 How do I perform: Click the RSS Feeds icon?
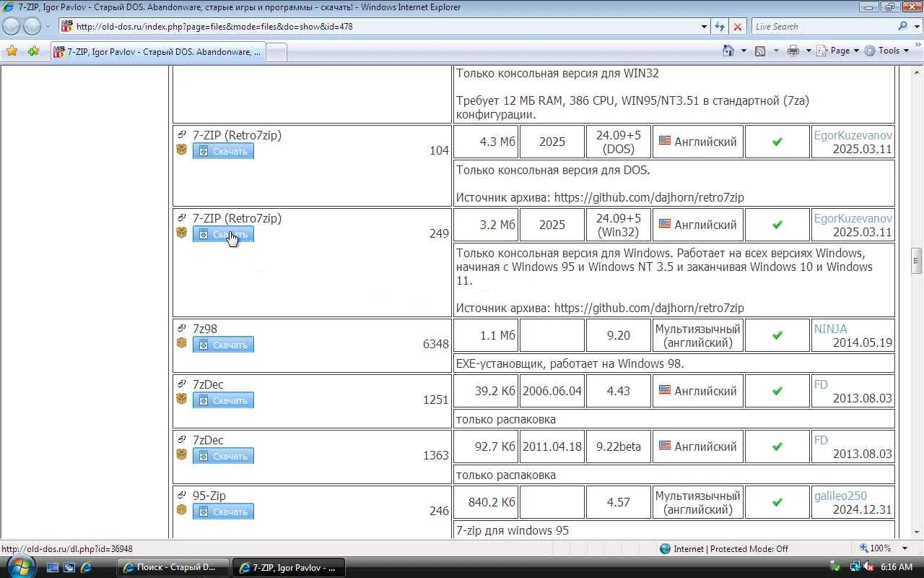click(760, 51)
